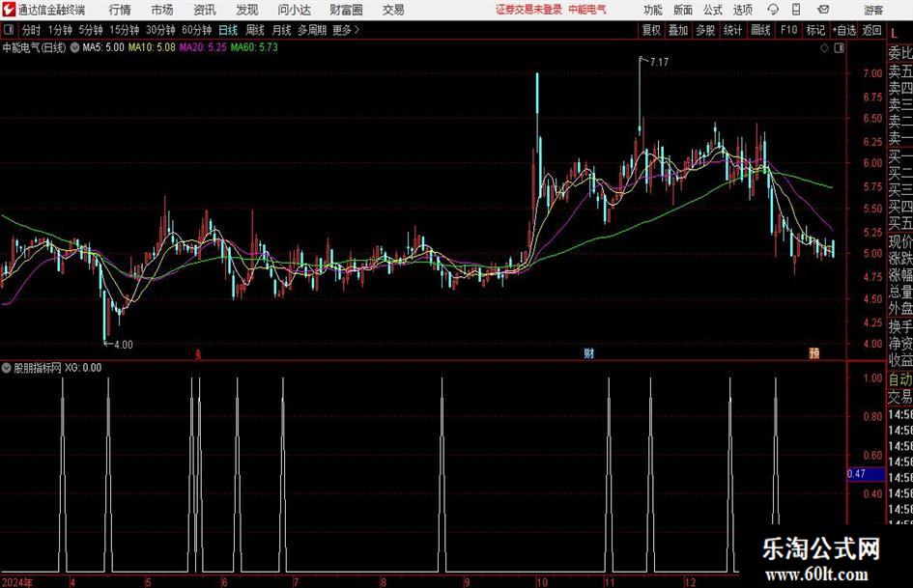The image size is (913, 588).
Task: Expand the dropdown arrow beside 中能电气(日线)
Action: [x=74, y=47]
